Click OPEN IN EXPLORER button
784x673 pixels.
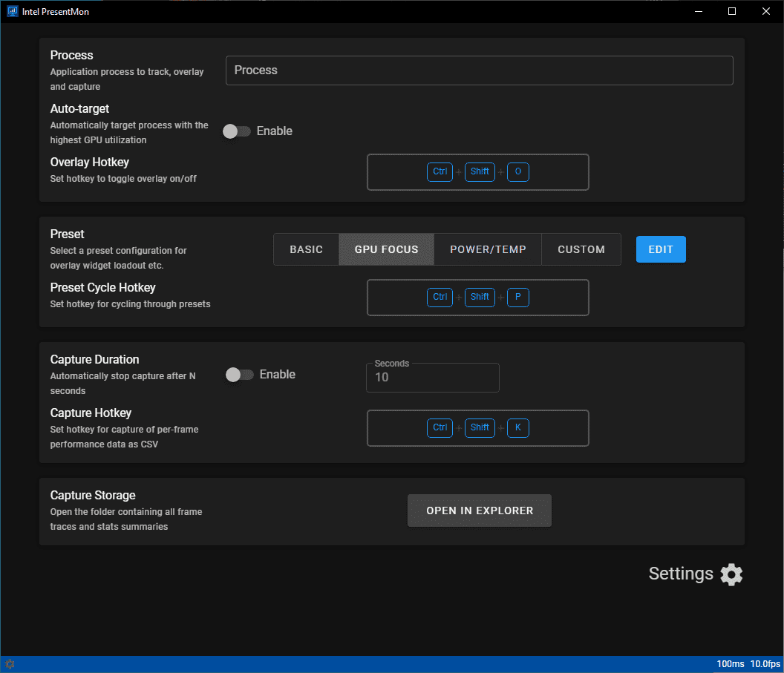[x=480, y=511]
